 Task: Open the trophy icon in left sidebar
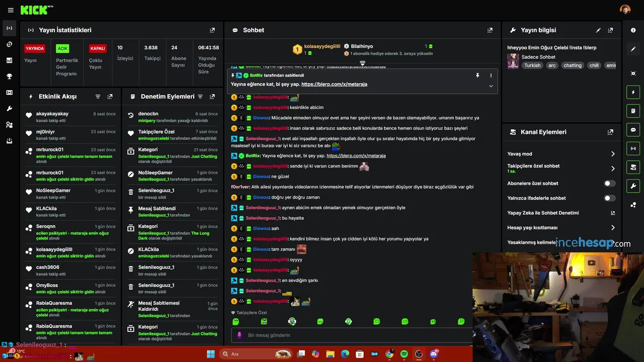[x=9, y=76]
